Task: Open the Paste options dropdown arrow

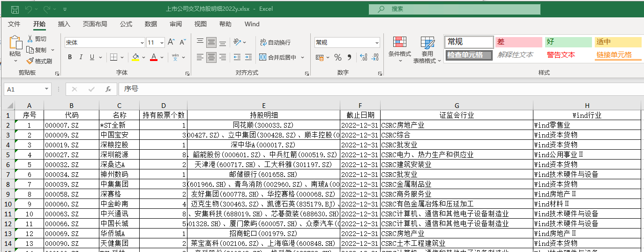Action: pyautogui.click(x=15, y=61)
